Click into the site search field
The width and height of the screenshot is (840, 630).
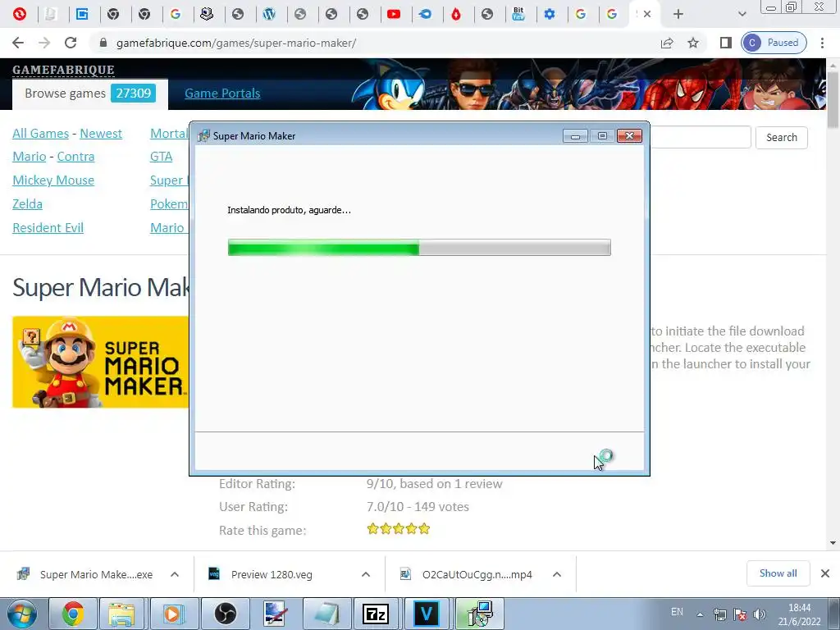(x=701, y=138)
